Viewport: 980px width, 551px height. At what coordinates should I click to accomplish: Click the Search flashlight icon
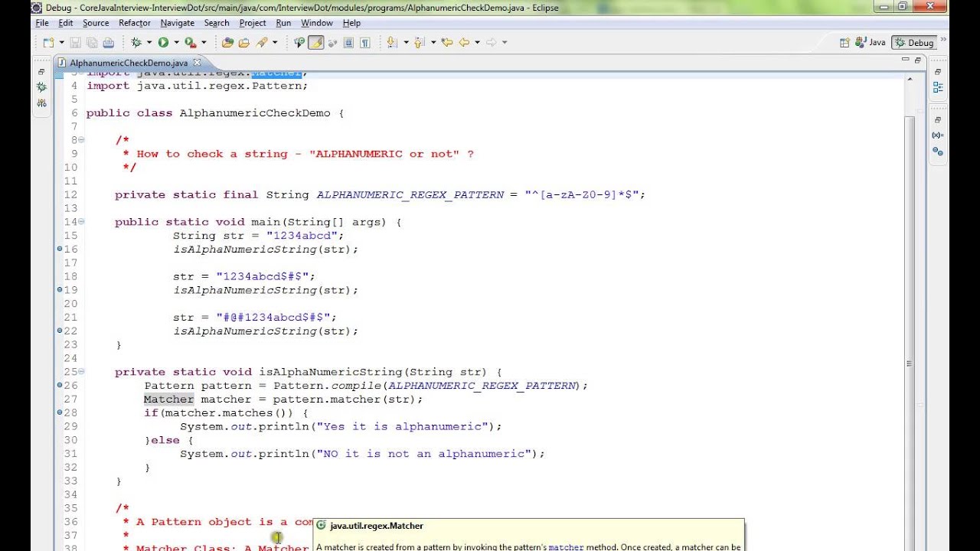click(x=261, y=42)
